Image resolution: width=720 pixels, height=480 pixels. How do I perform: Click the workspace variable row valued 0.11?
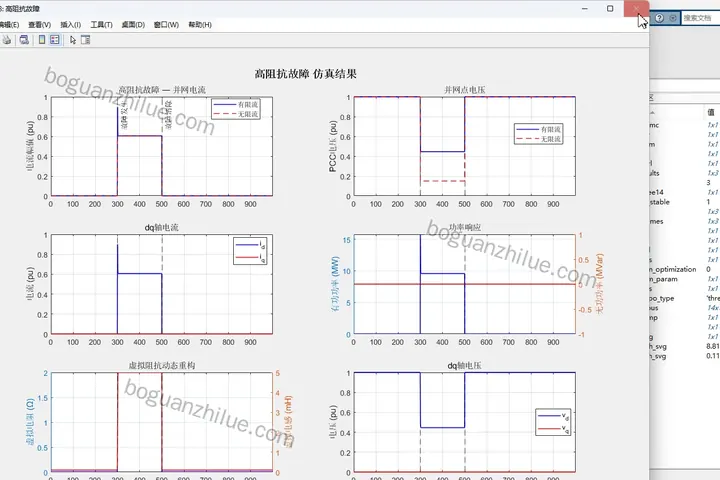684,356
